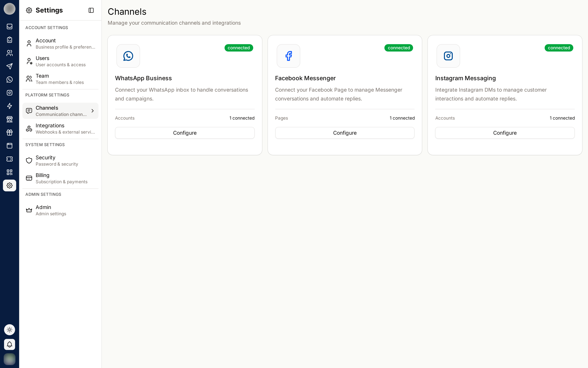Configure Facebook Messenger channel
The height and width of the screenshot is (368, 588).
[345, 133]
